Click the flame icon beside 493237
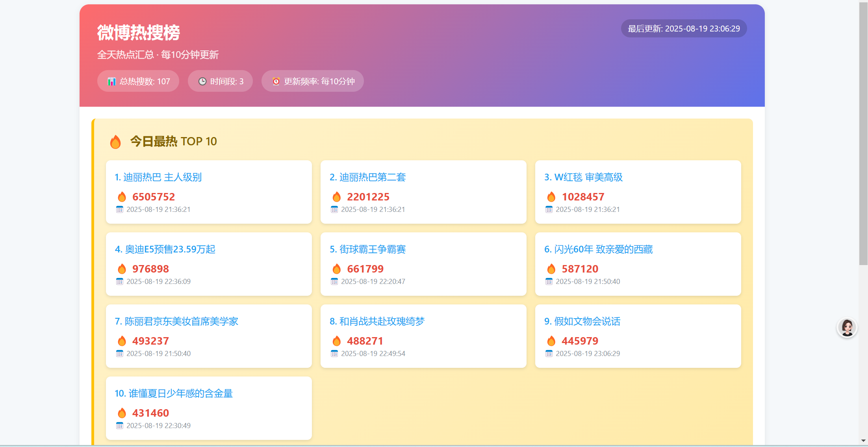Image resolution: width=868 pixels, height=447 pixels. 122,341
